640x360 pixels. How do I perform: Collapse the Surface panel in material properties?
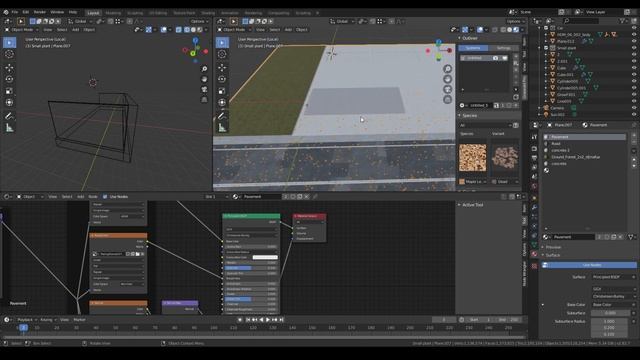point(543,255)
